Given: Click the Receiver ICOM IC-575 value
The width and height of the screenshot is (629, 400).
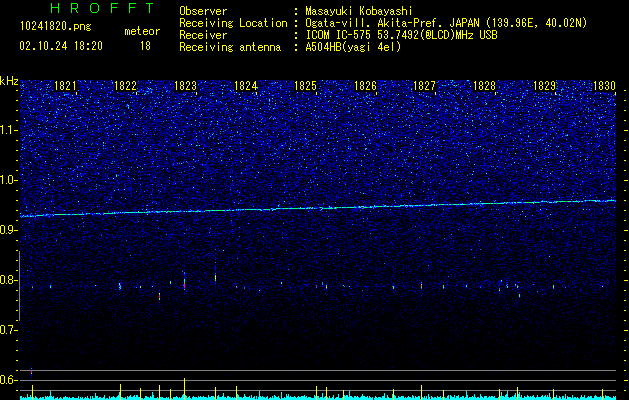Looking at the screenshot, I should pyautogui.click(x=401, y=35).
